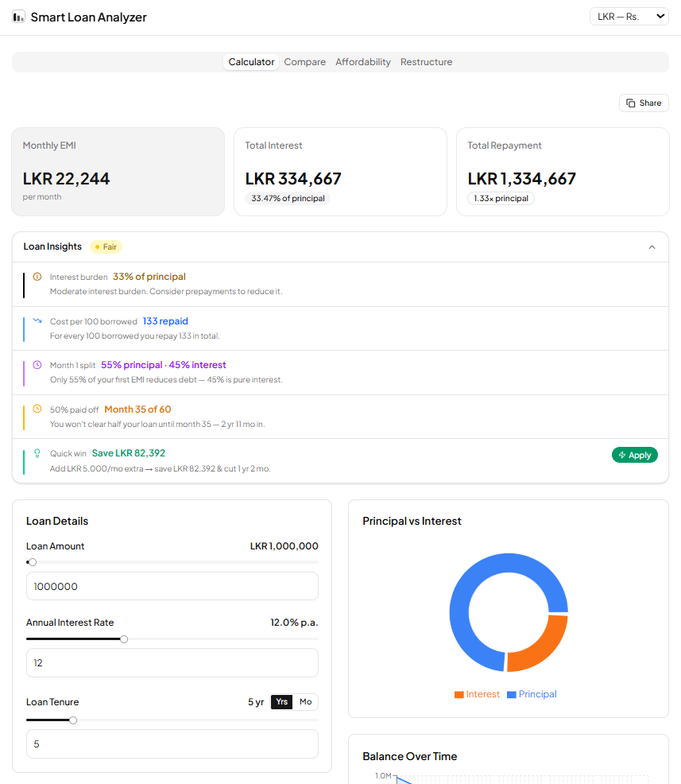Click the Loan Insights heading
Screen dimensions: 681x784
[52, 246]
